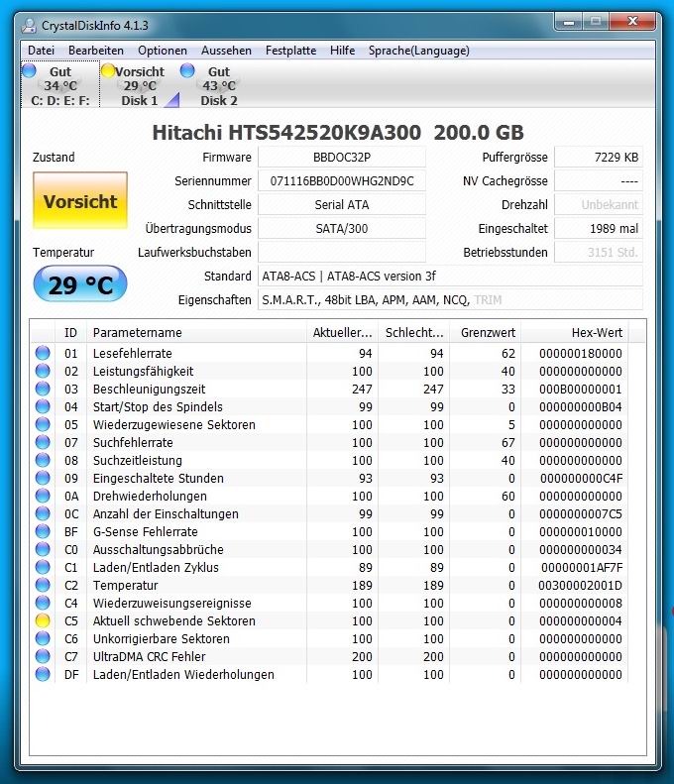Click the status icon for Temperatur attribute C2

43,585
